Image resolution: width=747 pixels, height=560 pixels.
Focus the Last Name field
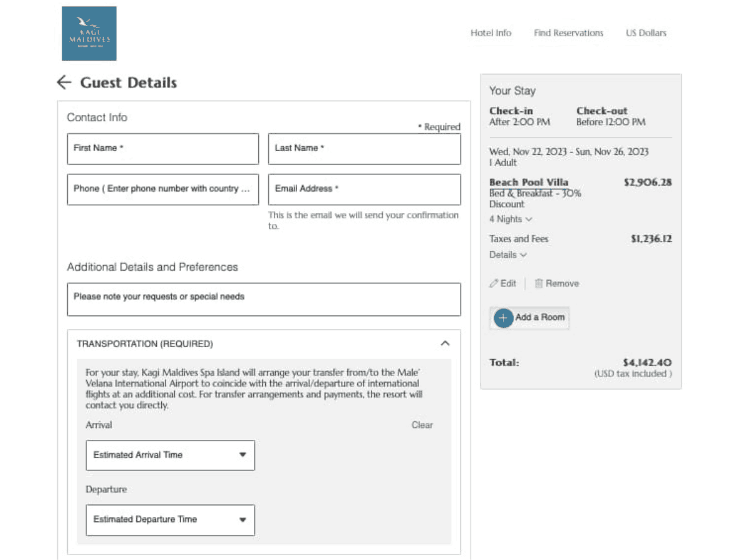[364, 149]
